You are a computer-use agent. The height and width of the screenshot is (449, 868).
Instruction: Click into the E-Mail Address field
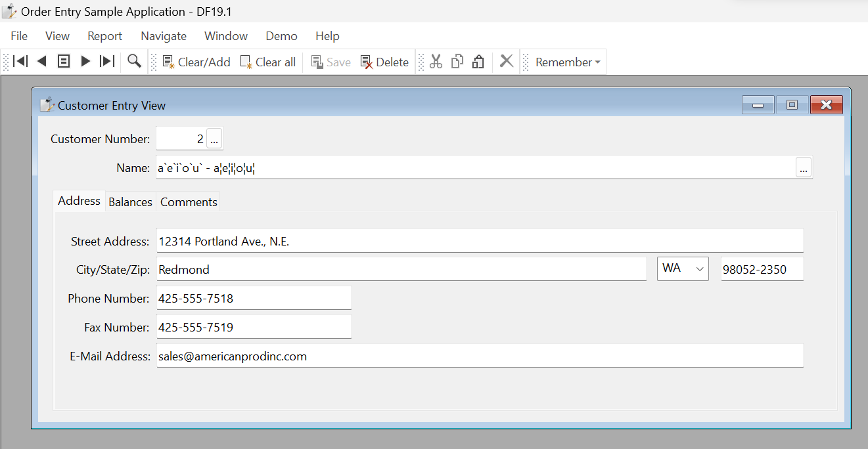480,356
